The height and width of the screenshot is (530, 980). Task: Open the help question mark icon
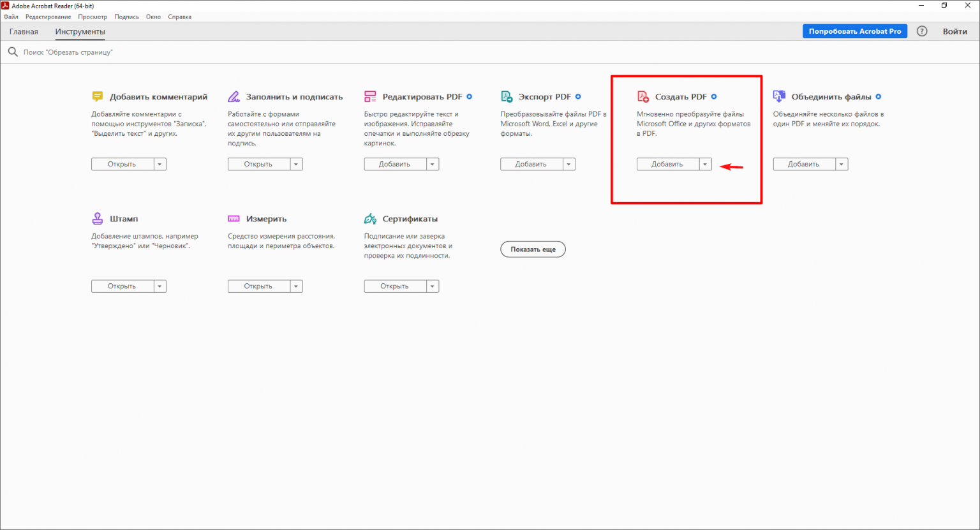tap(922, 31)
